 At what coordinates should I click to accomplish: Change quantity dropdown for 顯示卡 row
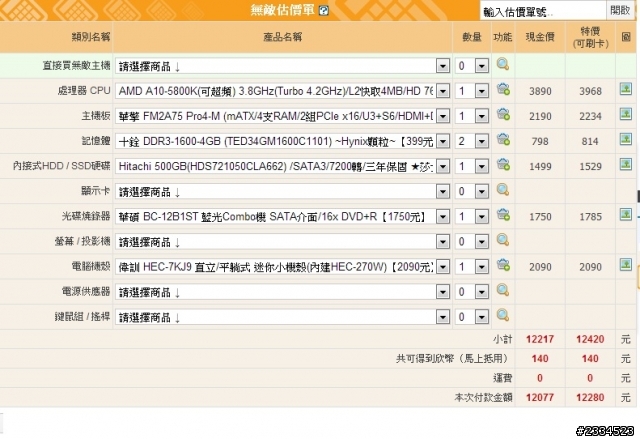472,192
